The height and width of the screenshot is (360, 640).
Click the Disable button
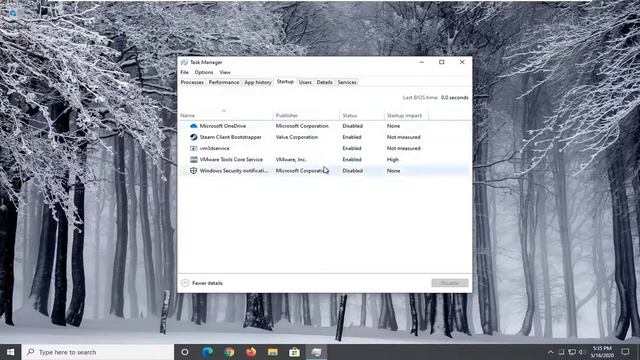450,283
